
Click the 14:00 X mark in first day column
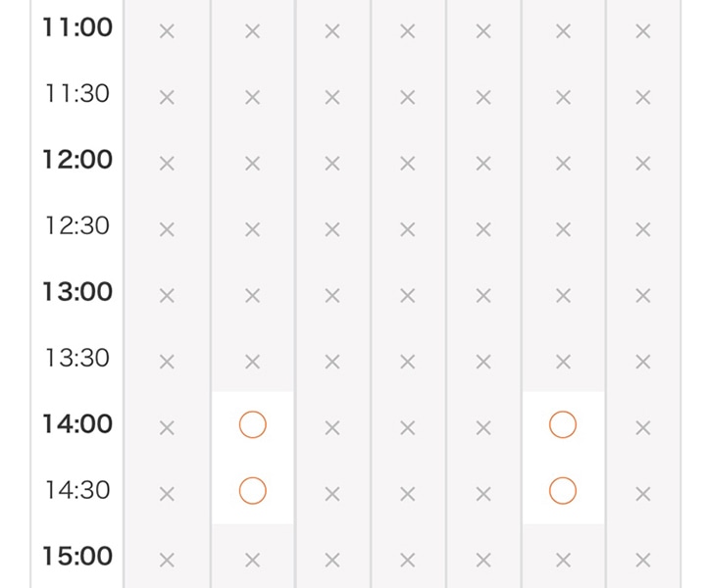[167, 428]
